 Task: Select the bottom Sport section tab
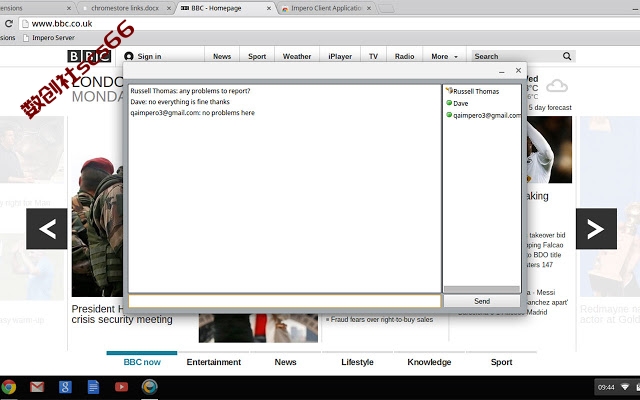[x=501, y=362]
